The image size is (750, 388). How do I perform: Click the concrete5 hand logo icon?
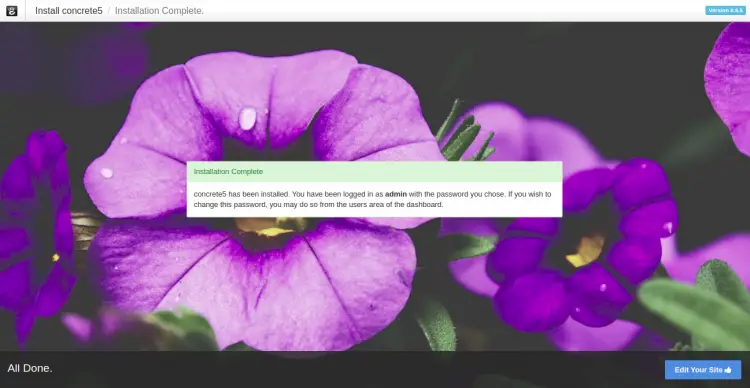coord(12,11)
